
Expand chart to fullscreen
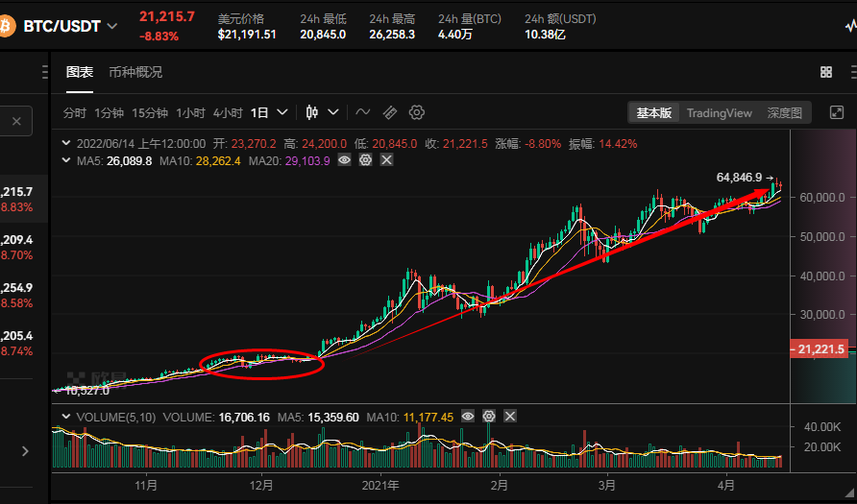(833, 112)
